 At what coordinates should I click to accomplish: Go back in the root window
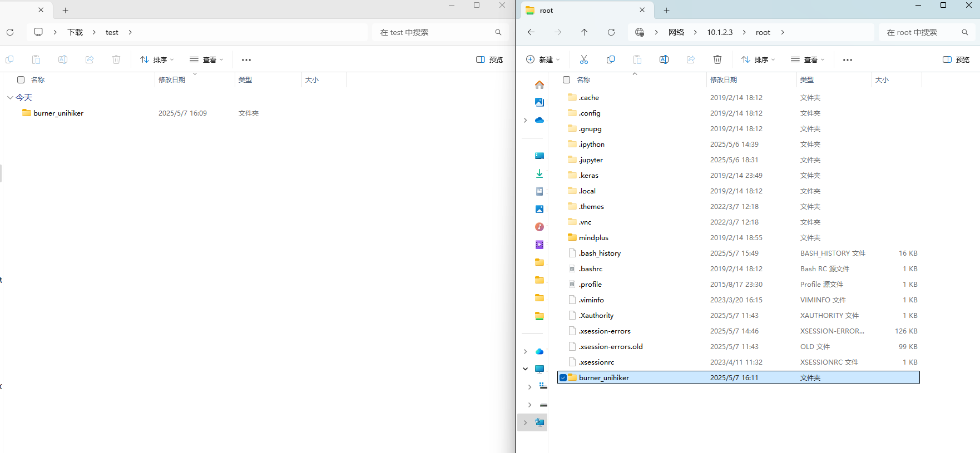point(531,32)
